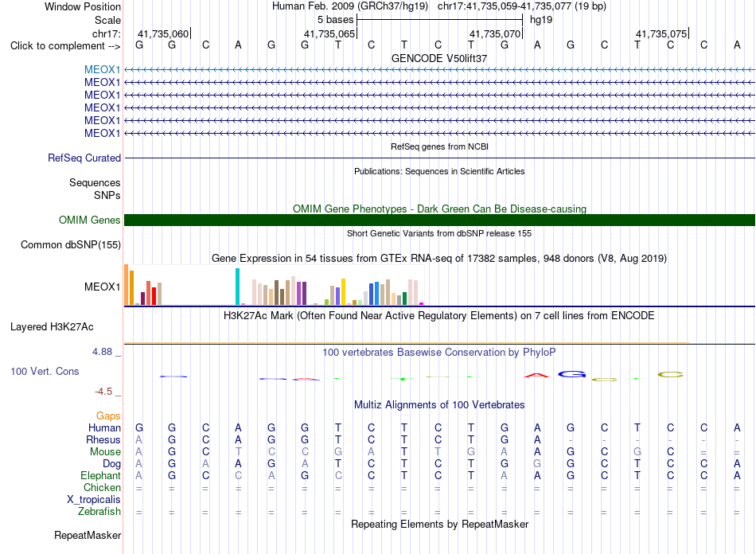Click the red A conservation logo letter
This screenshot has width=756, height=554.
pyautogui.click(x=536, y=375)
